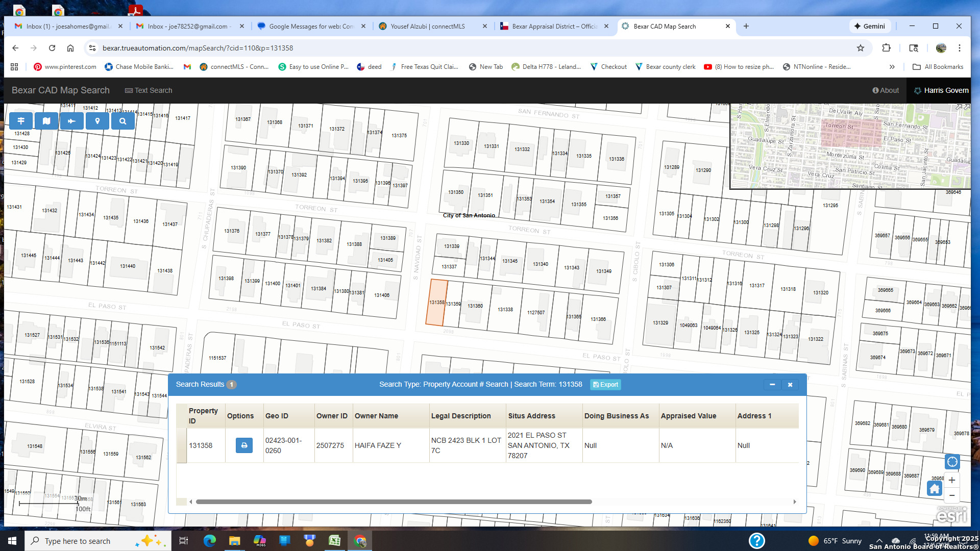The width and height of the screenshot is (980, 551).
Task: Open the magnifier search tool on map
Action: tap(122, 121)
